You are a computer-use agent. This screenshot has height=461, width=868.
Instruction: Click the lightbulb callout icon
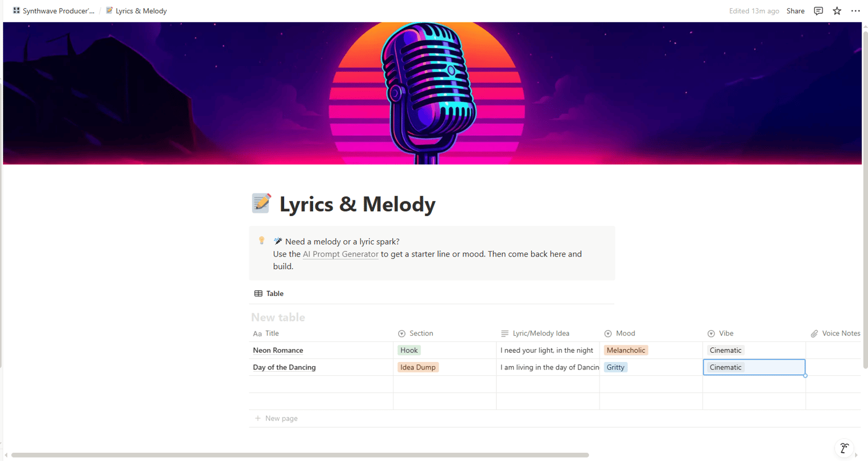[x=262, y=240]
